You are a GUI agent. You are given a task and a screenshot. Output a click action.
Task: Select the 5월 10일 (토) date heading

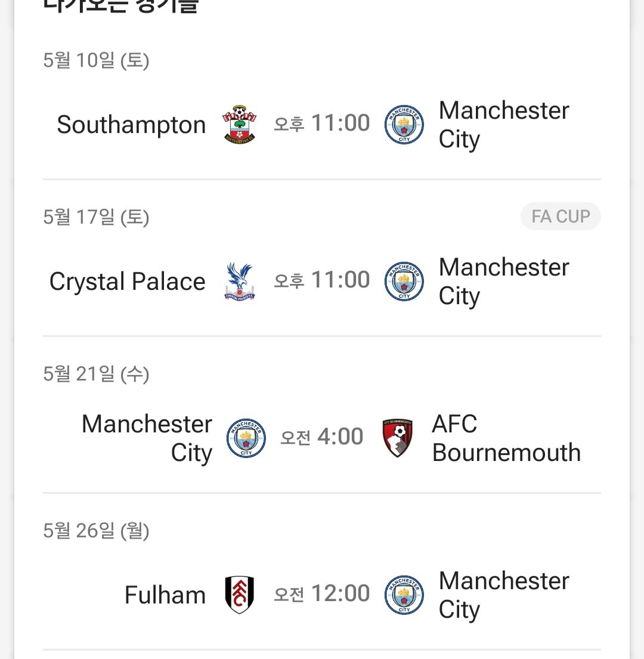pos(96,60)
